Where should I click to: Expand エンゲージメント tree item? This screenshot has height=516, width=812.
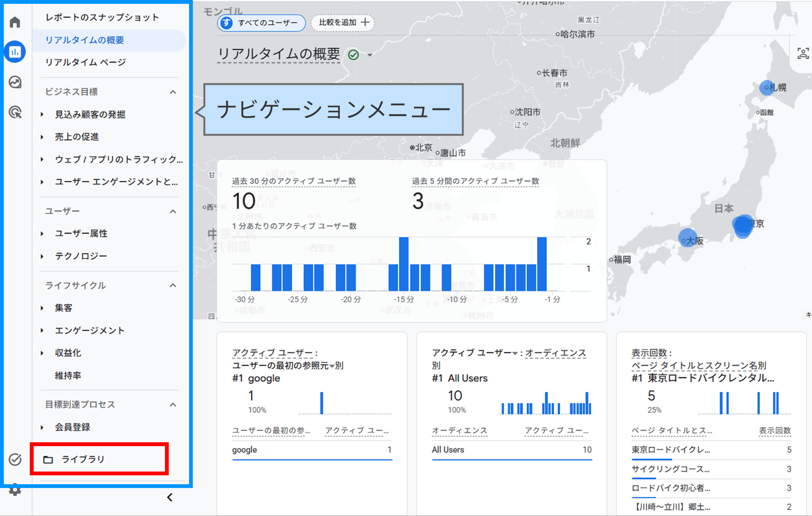point(42,330)
